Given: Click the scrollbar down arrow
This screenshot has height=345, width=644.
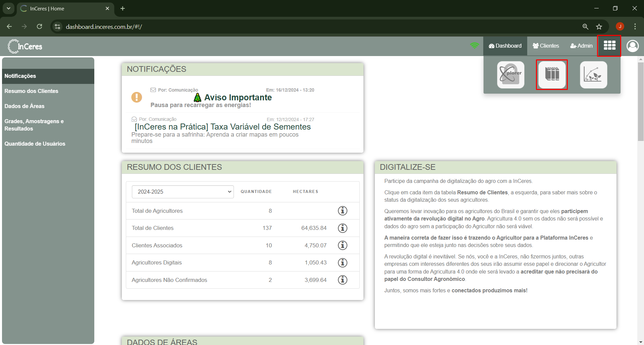Looking at the screenshot, I should click(x=641, y=342).
